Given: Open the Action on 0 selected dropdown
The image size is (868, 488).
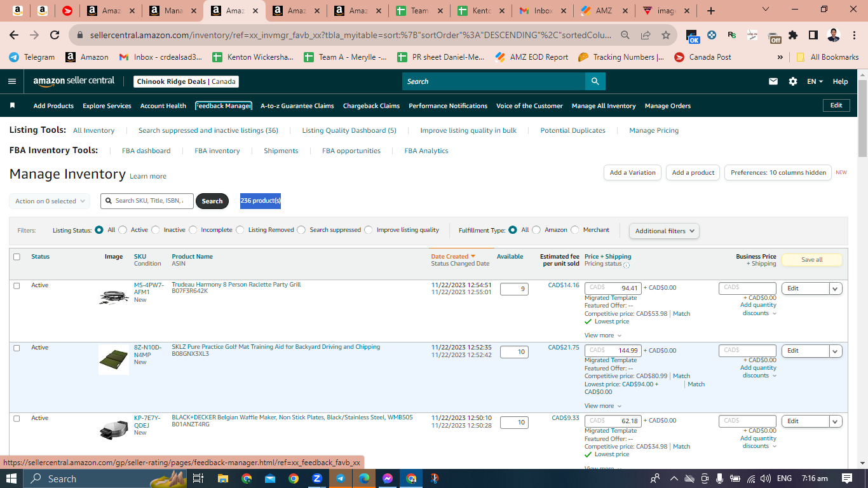Looking at the screenshot, I should (50, 201).
